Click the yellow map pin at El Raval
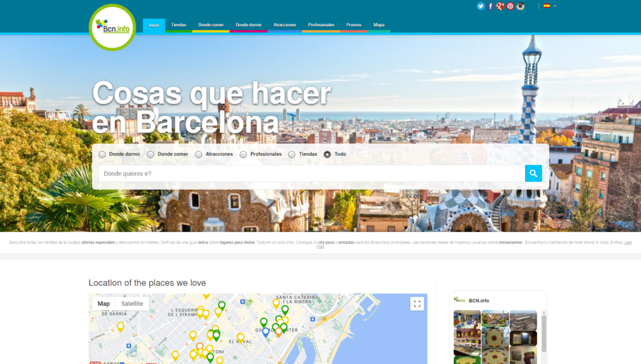The width and height of the screenshot is (641, 364). pos(240,338)
